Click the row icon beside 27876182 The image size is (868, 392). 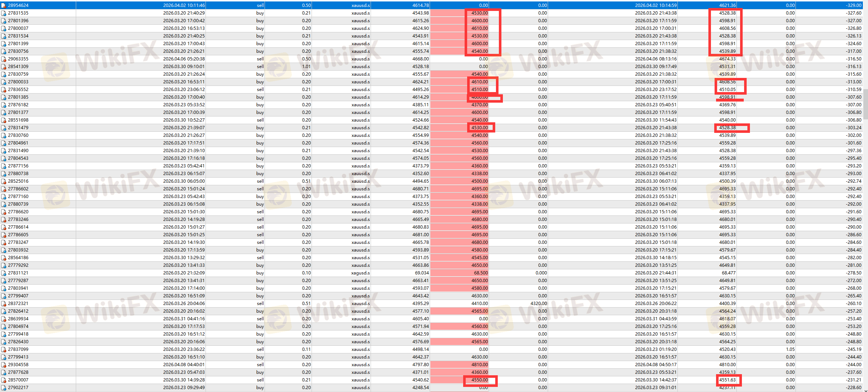pyautogui.click(x=4, y=105)
